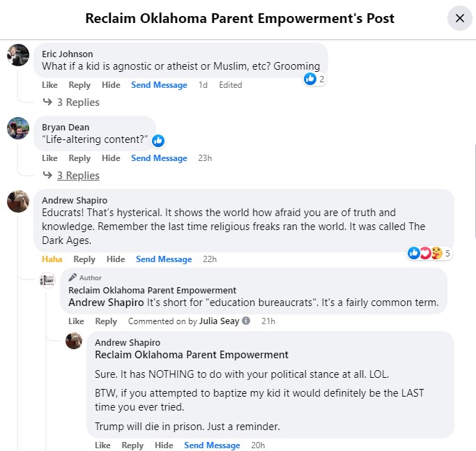Expand the 3 Replies under Bryan Dean's comment
This screenshot has width=476, height=451.
[78, 176]
